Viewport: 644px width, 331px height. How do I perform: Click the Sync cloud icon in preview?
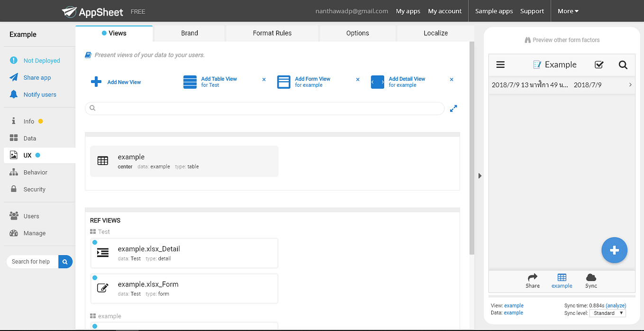click(x=591, y=277)
